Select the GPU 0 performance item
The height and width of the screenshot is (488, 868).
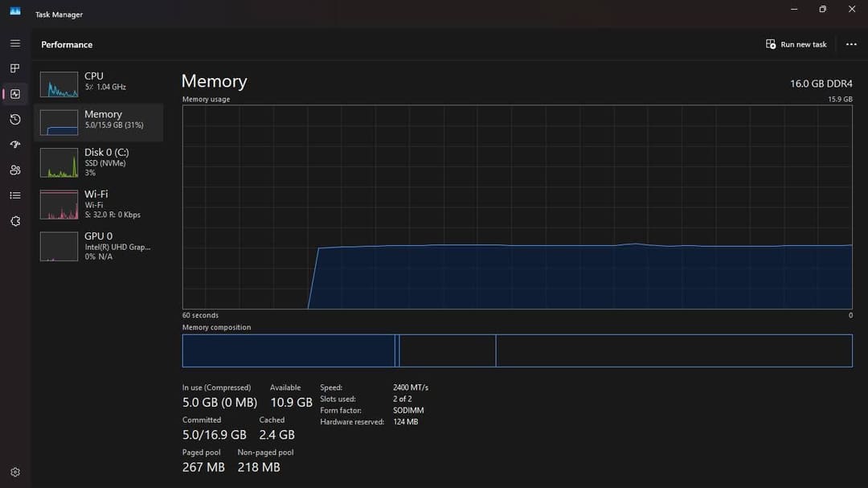99,246
